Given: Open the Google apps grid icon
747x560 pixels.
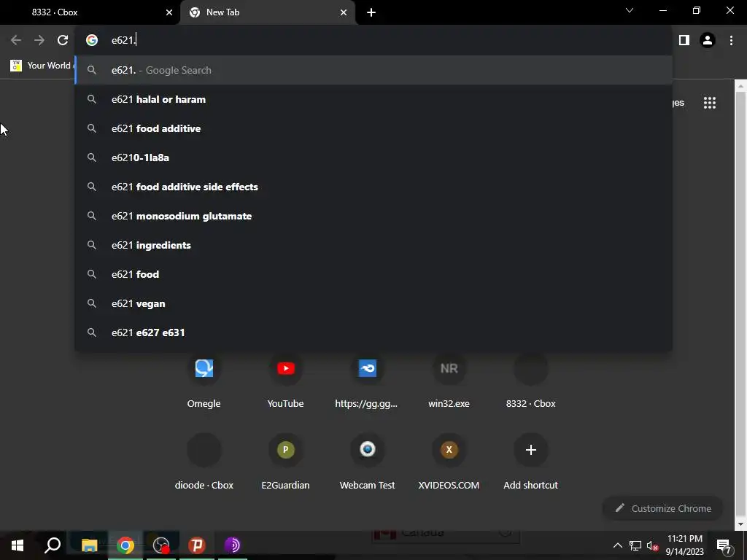Looking at the screenshot, I should (710, 103).
